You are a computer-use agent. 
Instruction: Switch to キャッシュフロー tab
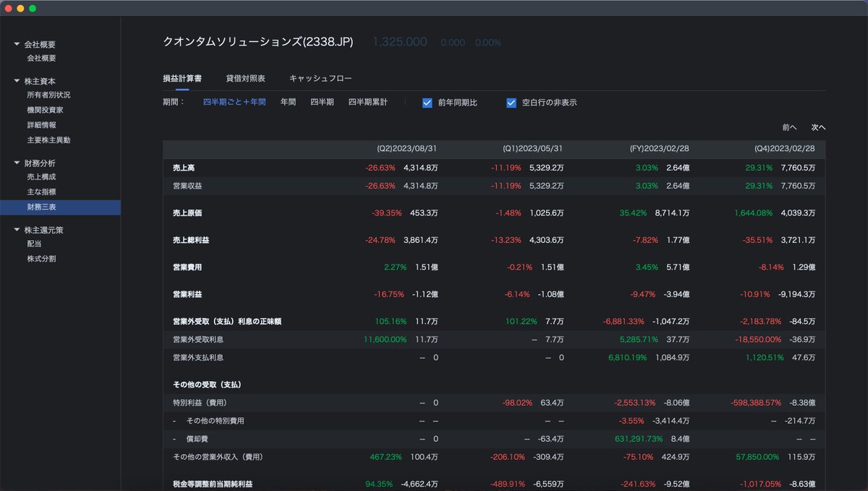(320, 78)
